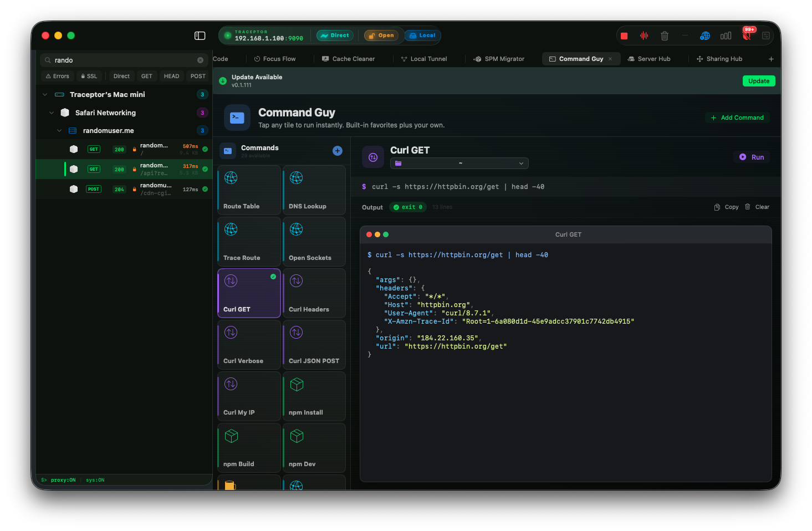The height and width of the screenshot is (531, 812).
Task: Switch to the SPM Migrator tab
Action: (499, 59)
